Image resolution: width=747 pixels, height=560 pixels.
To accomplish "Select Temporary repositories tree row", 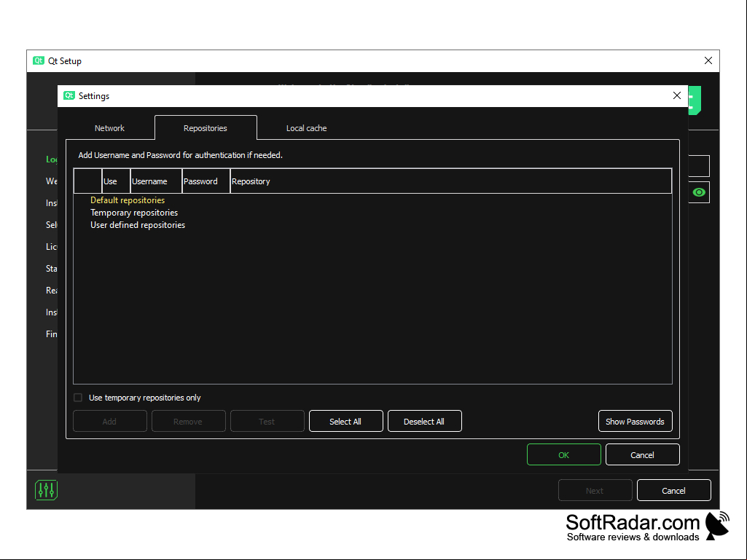I will coord(372,213).
